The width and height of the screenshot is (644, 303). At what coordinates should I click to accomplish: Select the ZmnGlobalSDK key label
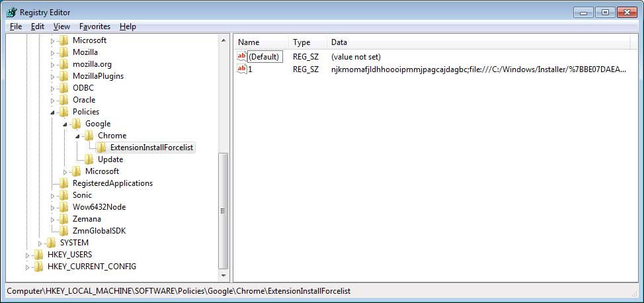pos(99,231)
